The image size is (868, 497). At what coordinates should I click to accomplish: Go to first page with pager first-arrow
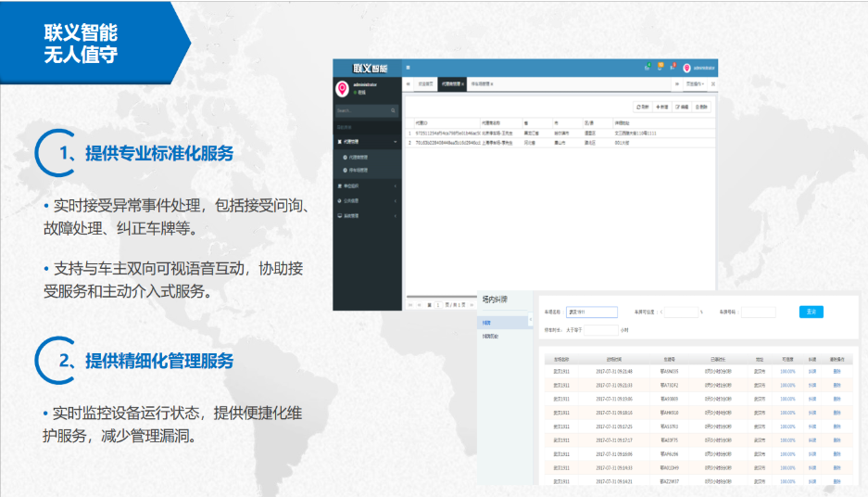click(x=410, y=305)
